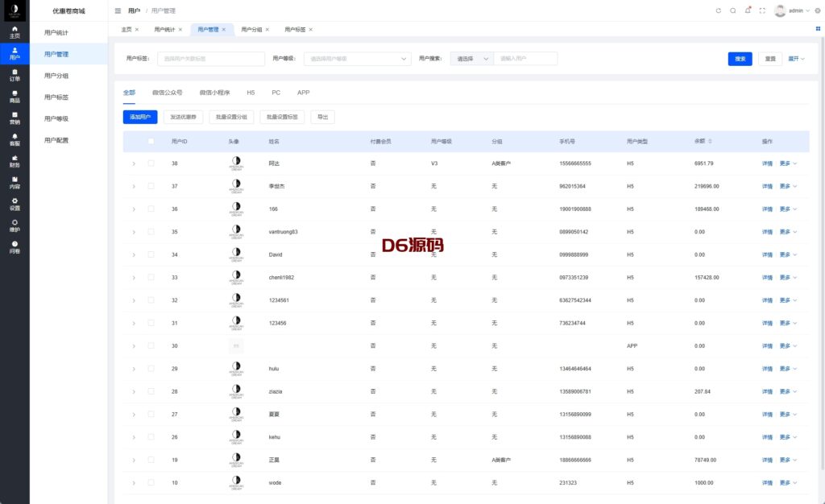
Task: Close the 用户统计 tab with its x
Action: pos(180,30)
